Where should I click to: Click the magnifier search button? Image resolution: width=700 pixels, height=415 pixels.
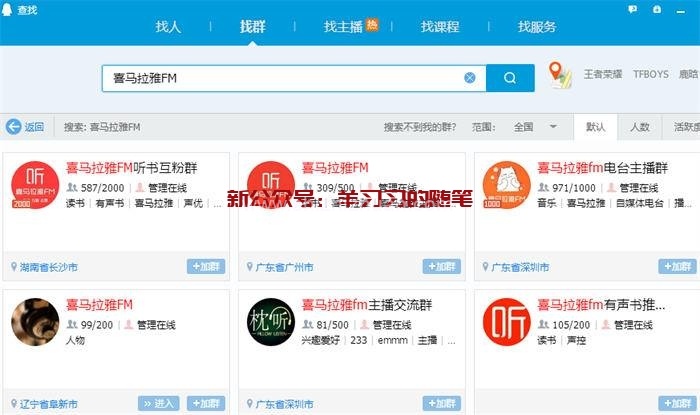tap(510, 78)
